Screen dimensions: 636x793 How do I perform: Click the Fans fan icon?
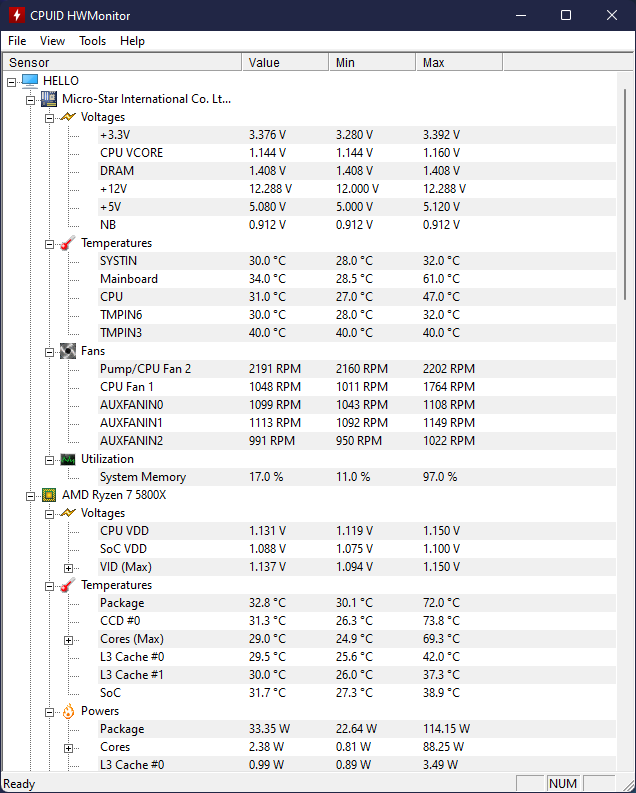[x=68, y=351]
